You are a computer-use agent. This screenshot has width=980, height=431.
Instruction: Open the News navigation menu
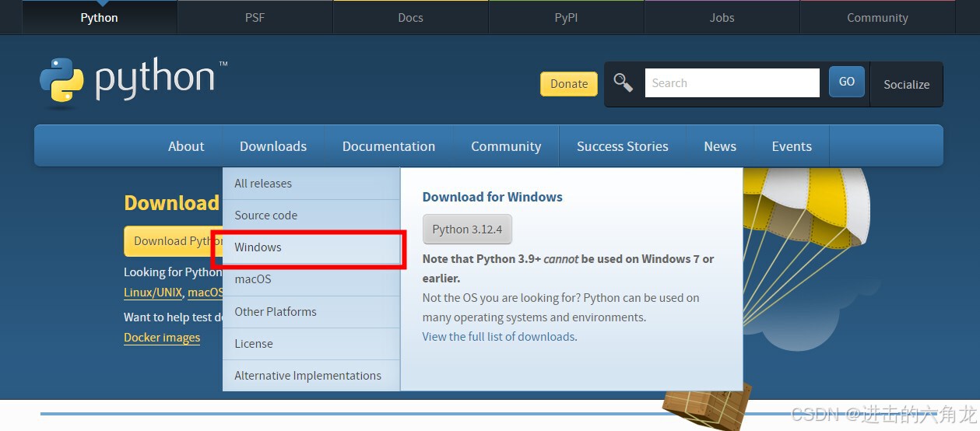pyautogui.click(x=720, y=146)
